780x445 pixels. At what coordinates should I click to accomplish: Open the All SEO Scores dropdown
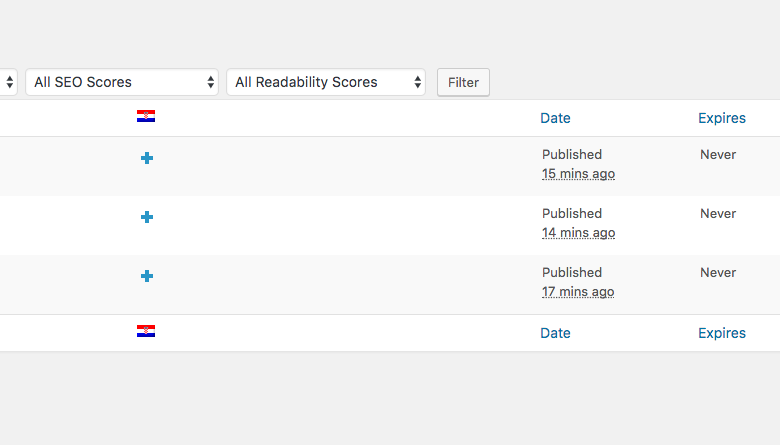(122, 82)
